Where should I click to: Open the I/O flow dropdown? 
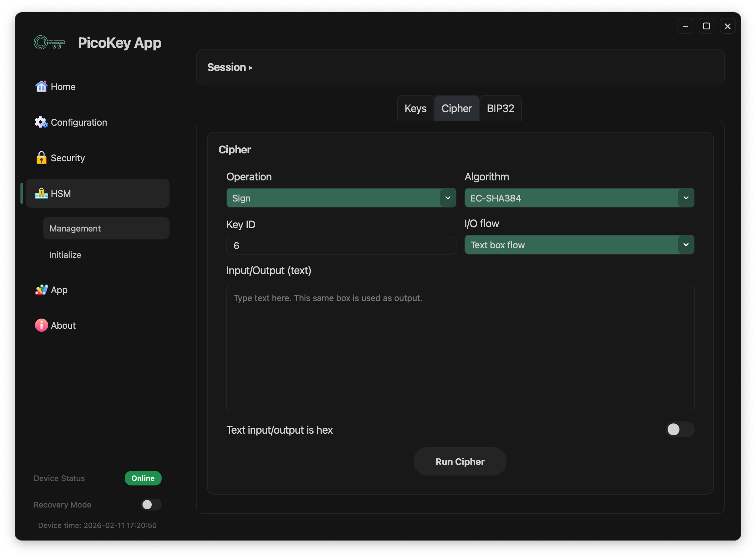[579, 245]
